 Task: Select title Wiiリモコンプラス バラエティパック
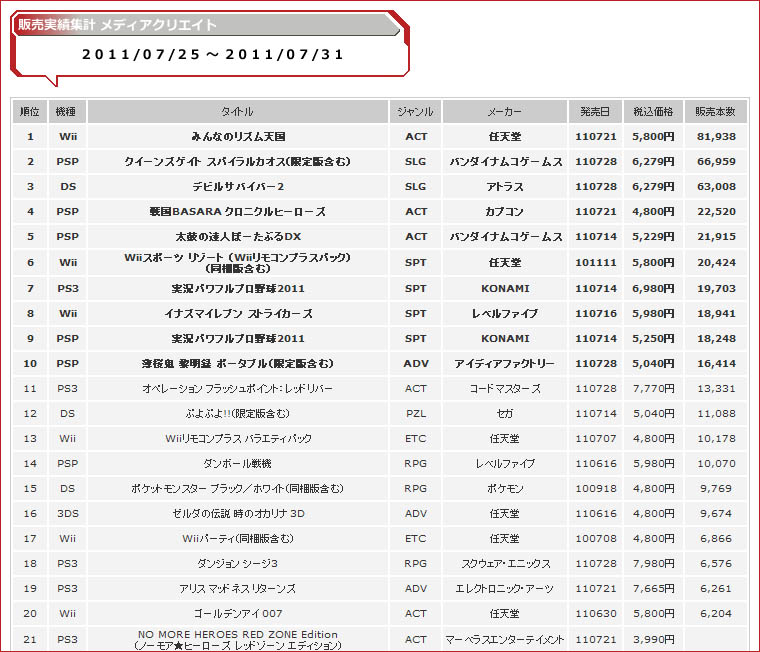(238, 439)
